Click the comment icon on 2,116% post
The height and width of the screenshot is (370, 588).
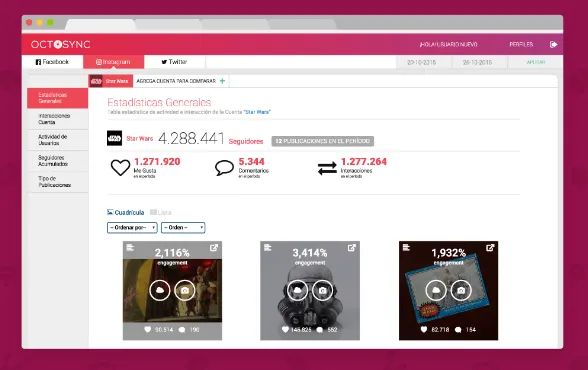pos(182,330)
